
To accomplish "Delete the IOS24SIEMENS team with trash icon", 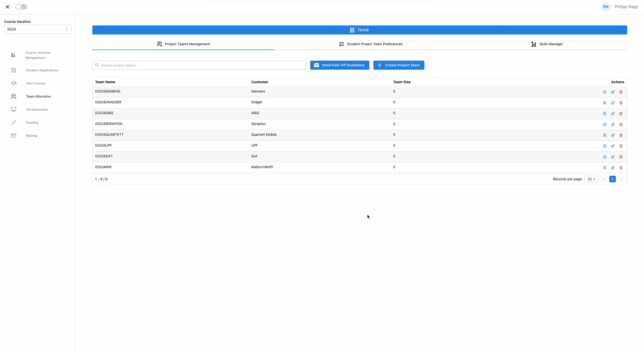I will point(621,92).
